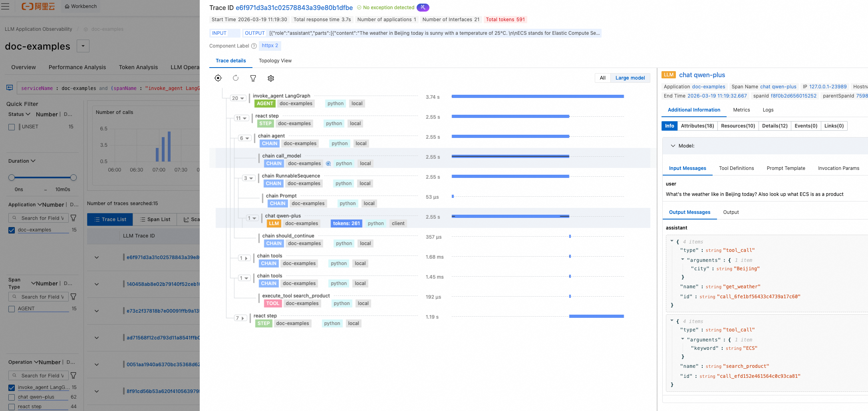Click the locate span target icon

tap(218, 78)
